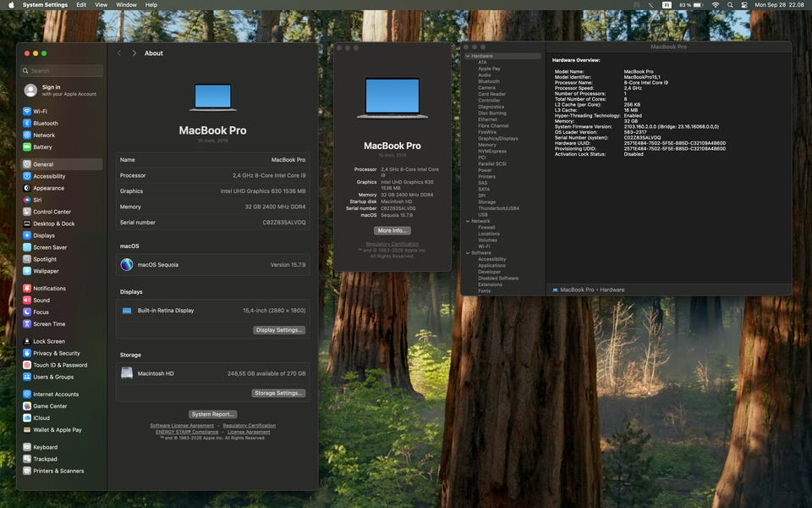Click the battery status in the menu bar

pos(691,5)
